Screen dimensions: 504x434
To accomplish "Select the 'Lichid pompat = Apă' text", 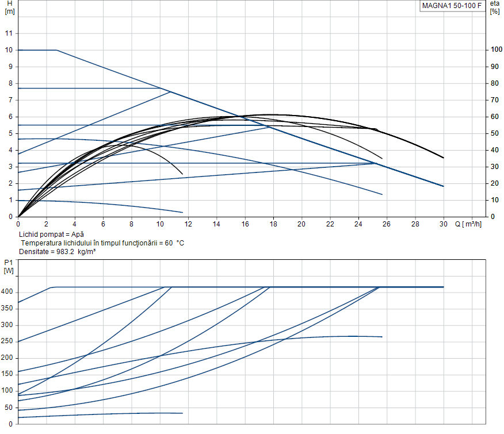I will click(x=51, y=235).
